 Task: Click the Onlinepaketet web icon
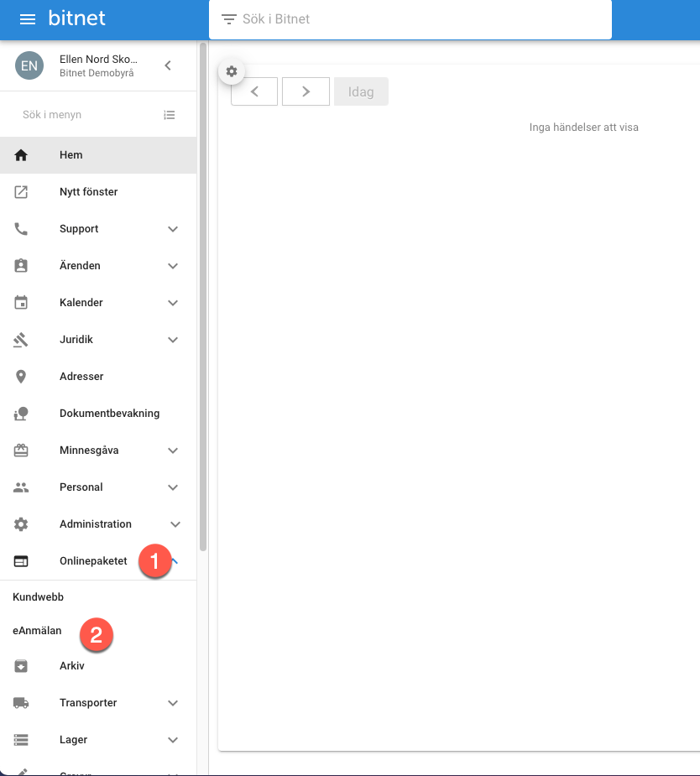point(21,561)
